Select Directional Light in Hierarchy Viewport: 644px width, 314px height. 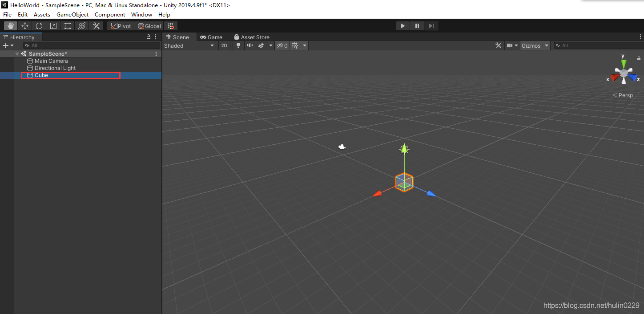[55, 68]
